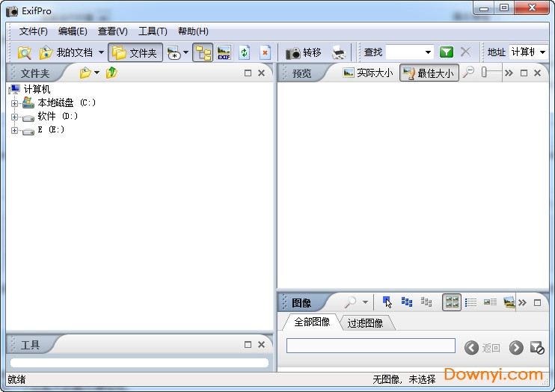The image size is (555, 392).
Task: Toggle the 文件夹 folder pane button
Action: click(135, 52)
